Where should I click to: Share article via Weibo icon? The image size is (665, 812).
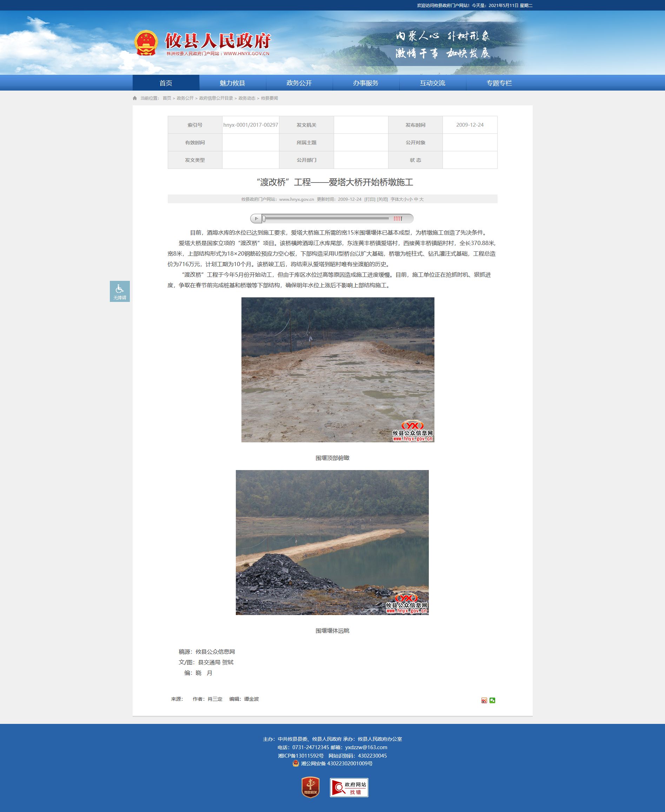tap(484, 700)
